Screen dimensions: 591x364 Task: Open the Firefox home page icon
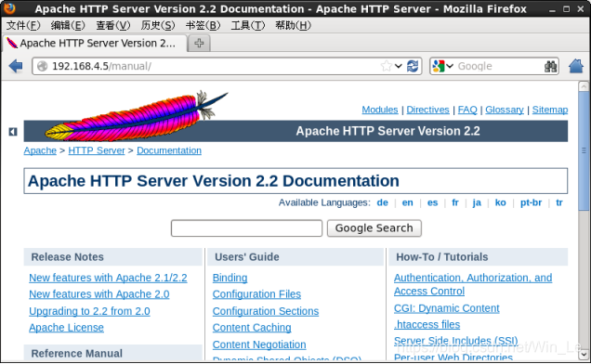click(576, 66)
